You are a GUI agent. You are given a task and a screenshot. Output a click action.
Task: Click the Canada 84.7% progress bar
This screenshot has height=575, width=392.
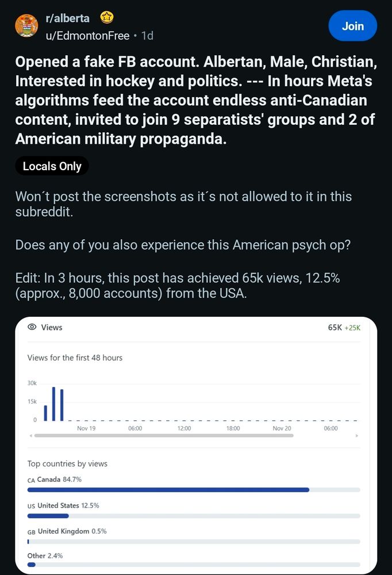coord(194,490)
